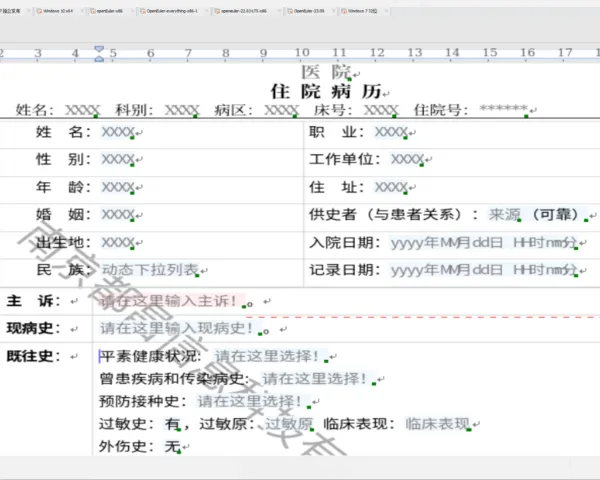Close the openEuler-x86 tab
The image size is (600, 480).
(132, 11)
